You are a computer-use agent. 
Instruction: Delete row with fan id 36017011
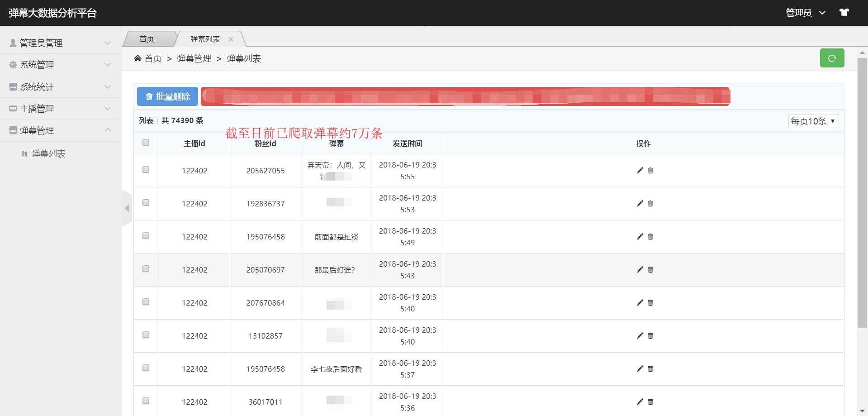tap(650, 402)
